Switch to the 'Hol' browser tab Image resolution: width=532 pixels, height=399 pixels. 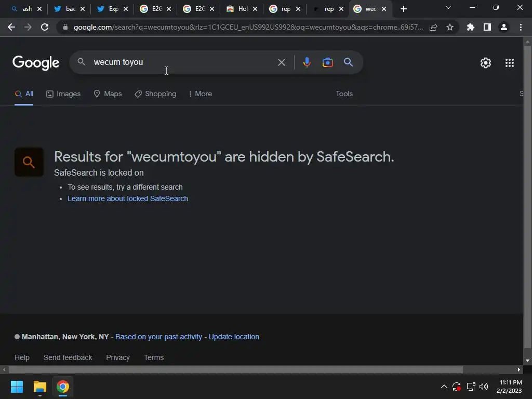237,9
